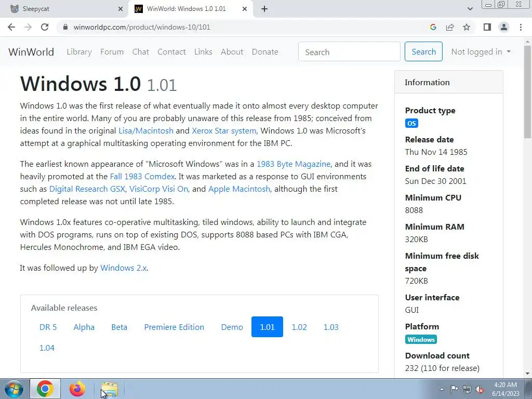The height and width of the screenshot is (399, 532).
Task: Open the Links nav item
Action: click(203, 51)
